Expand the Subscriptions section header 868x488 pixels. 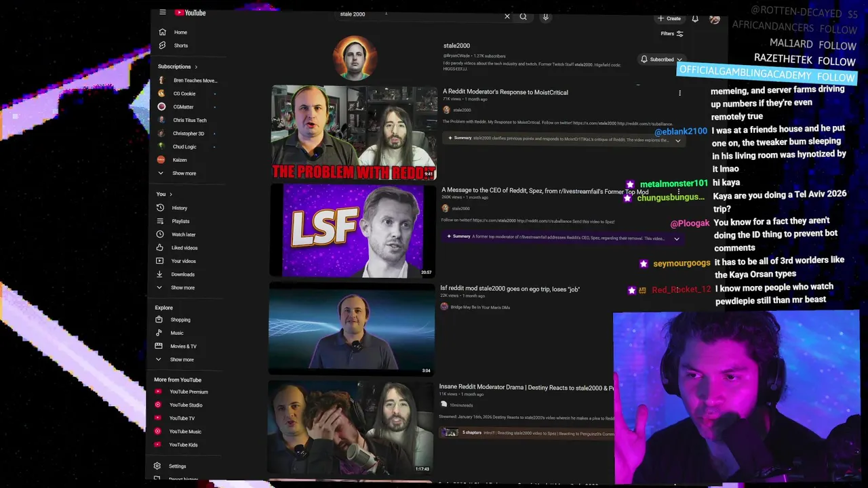pyautogui.click(x=178, y=66)
